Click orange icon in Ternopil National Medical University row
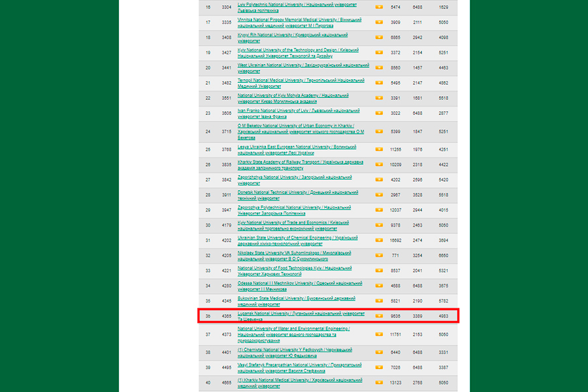This screenshot has width=588, height=392. pyautogui.click(x=379, y=82)
